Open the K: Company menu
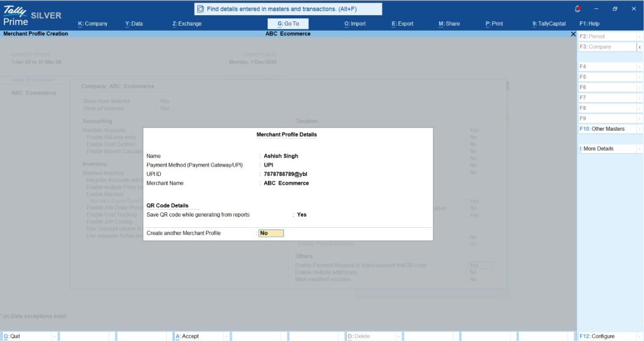Image resolution: width=644 pixels, height=341 pixels. click(x=93, y=24)
